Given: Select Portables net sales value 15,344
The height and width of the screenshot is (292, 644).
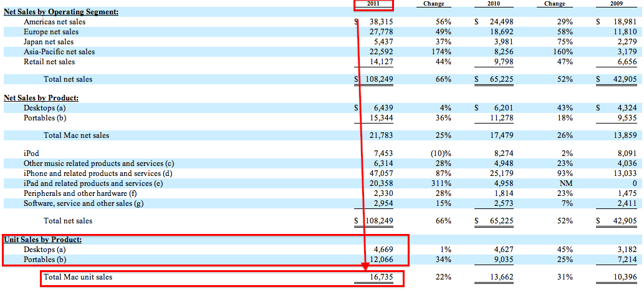Looking at the screenshot, I should coord(381,118).
